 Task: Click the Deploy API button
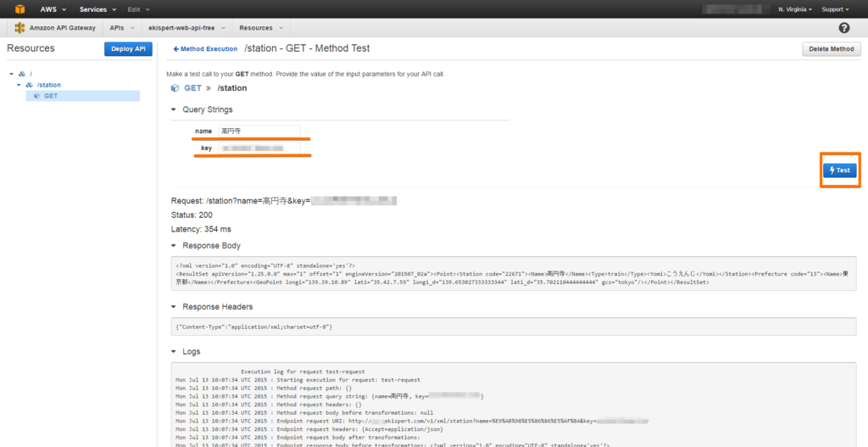(128, 48)
